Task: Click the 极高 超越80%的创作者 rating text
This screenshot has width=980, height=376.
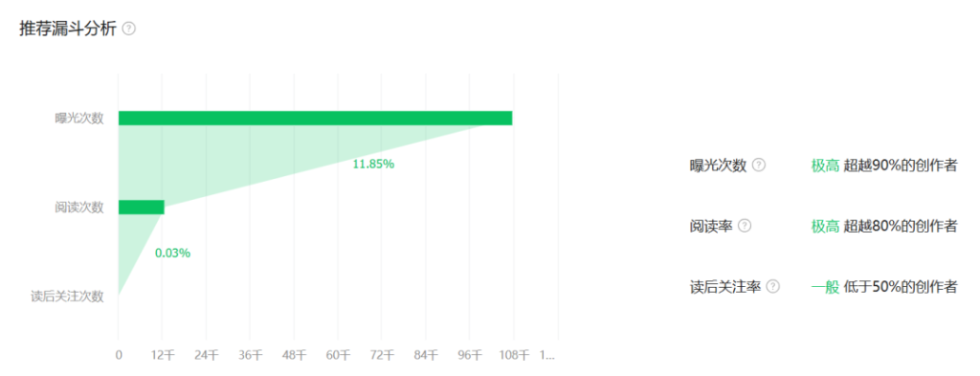Action: click(x=884, y=226)
